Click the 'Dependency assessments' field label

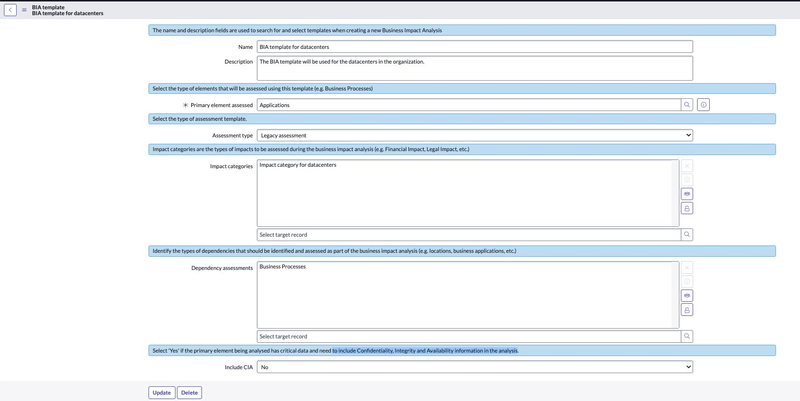tap(222, 268)
